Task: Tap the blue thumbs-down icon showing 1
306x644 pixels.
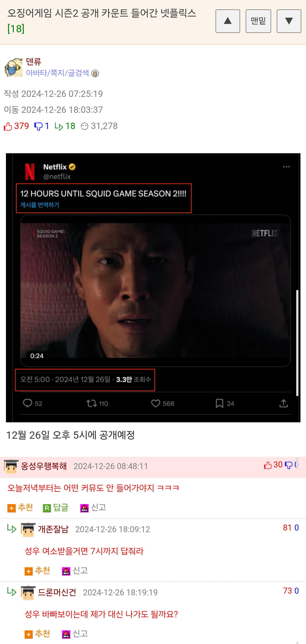Action: click(38, 126)
